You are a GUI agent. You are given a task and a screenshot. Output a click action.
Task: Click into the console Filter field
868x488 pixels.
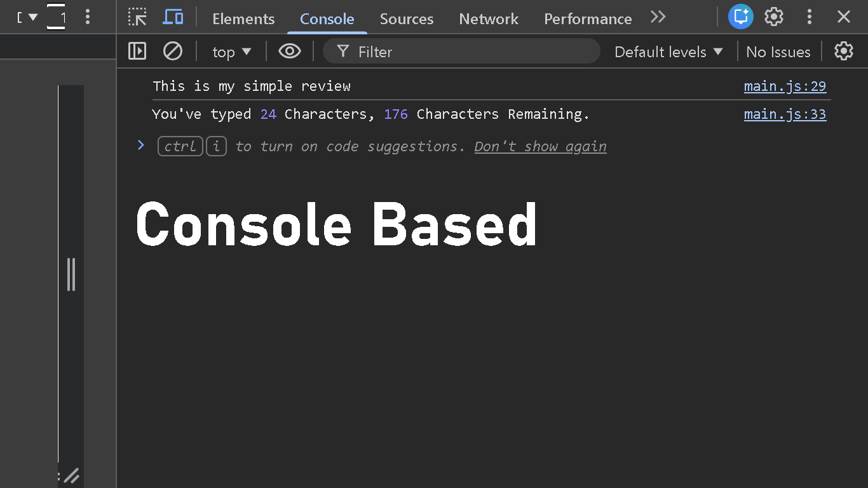pyautogui.click(x=470, y=51)
